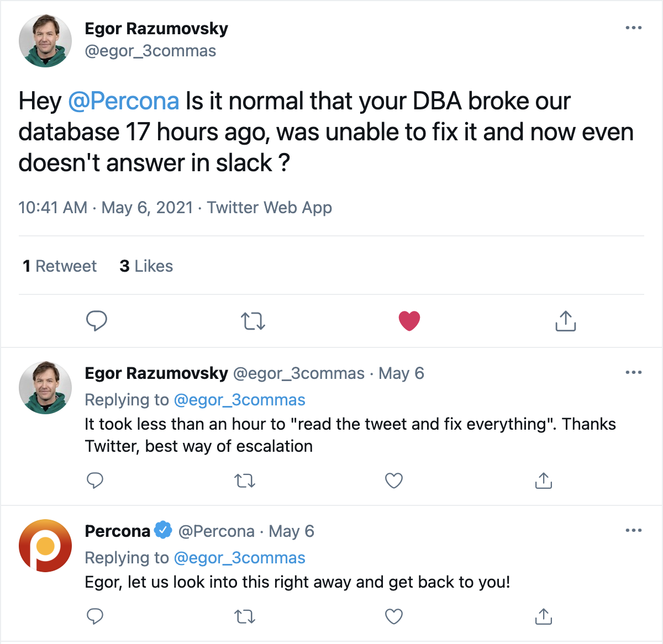Unlike the main tweet with red heart
Viewport: 663px width, 644px height.
tap(409, 321)
